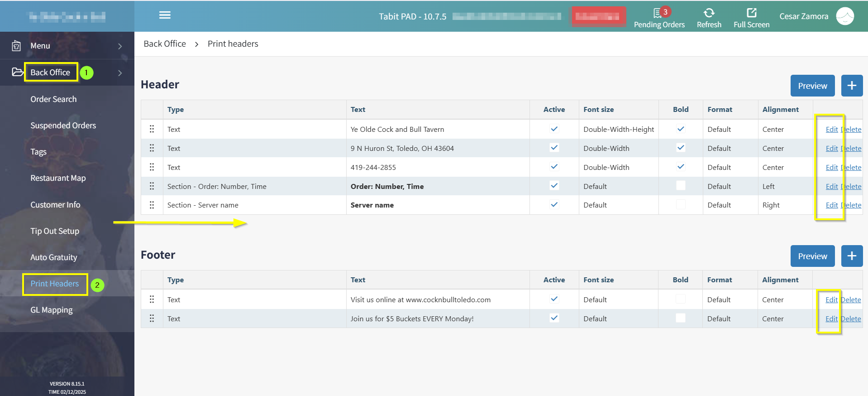Image resolution: width=868 pixels, height=396 pixels.
Task: Click the Menu clipboard icon in sidebar
Action: [16, 46]
